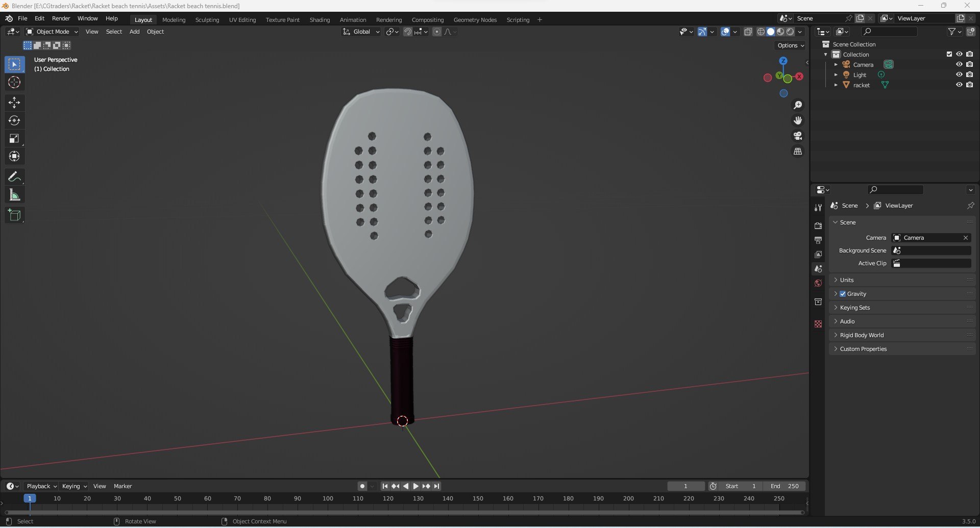The width and height of the screenshot is (980, 528).
Task: Click frame 120 on the timeline ruler
Action: (388, 498)
